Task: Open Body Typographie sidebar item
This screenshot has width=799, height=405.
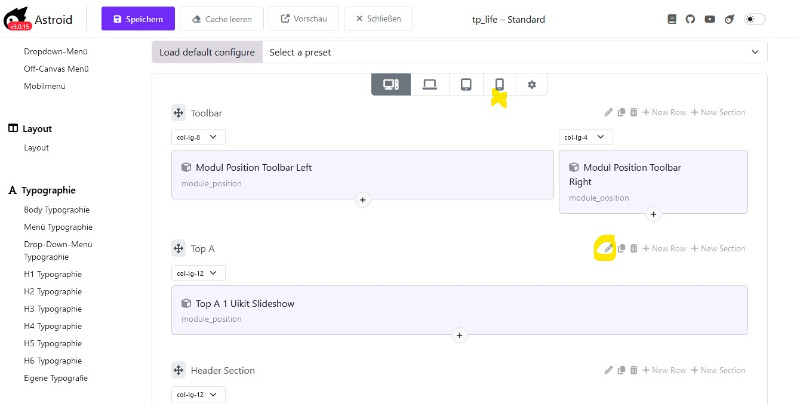Action: pyautogui.click(x=57, y=210)
